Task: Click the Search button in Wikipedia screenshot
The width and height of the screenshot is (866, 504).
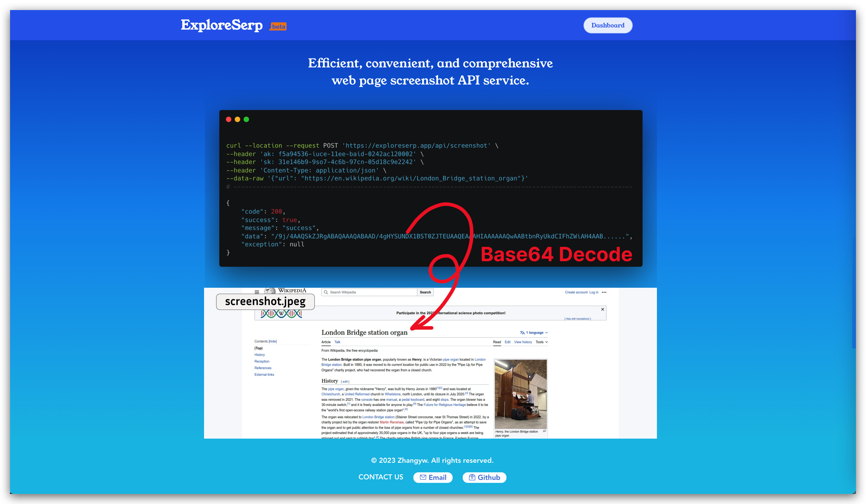Action: (425, 292)
